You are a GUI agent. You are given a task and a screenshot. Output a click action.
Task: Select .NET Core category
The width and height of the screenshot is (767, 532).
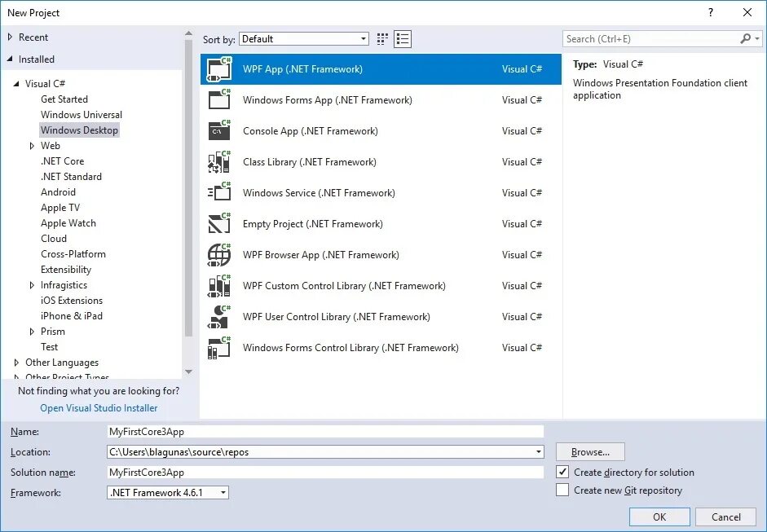(62, 161)
